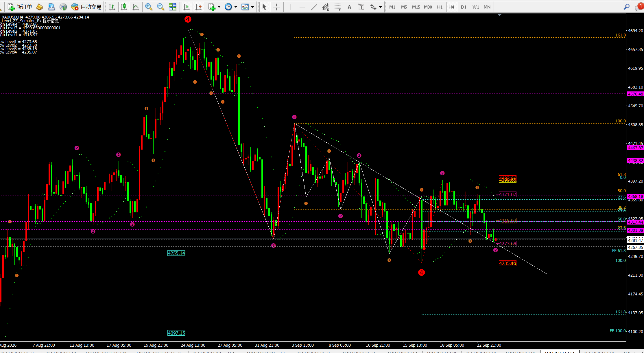Tile chart windows with the grid icon
This screenshot has height=353, width=644.
173,7
